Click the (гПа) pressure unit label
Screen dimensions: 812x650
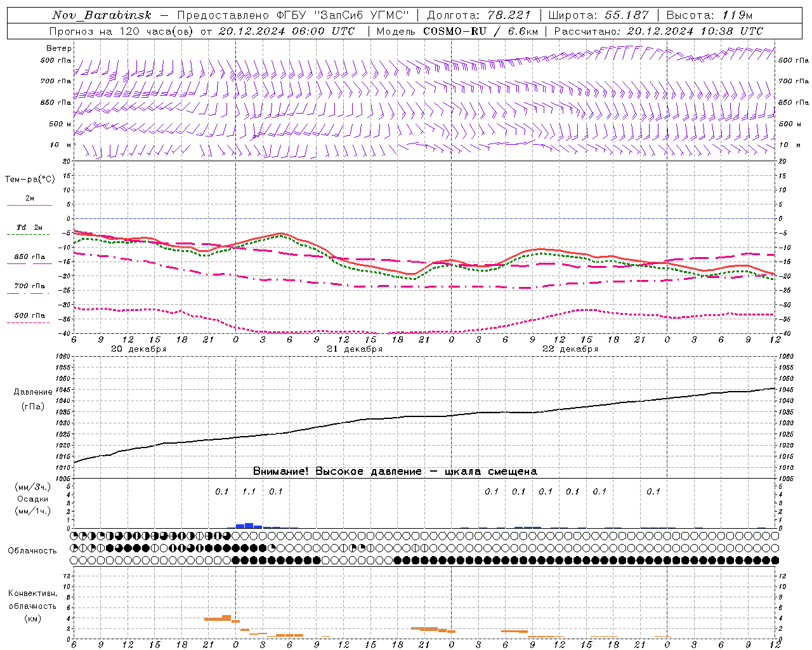(x=33, y=407)
